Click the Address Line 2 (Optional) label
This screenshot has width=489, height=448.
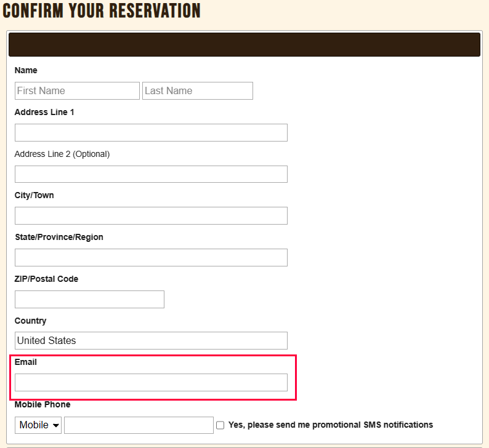click(x=62, y=154)
